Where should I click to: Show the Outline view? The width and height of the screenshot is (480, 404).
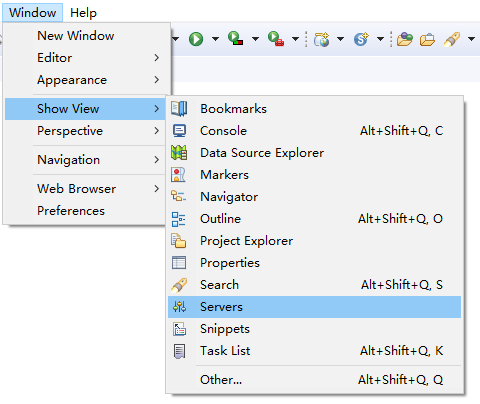(x=314, y=219)
